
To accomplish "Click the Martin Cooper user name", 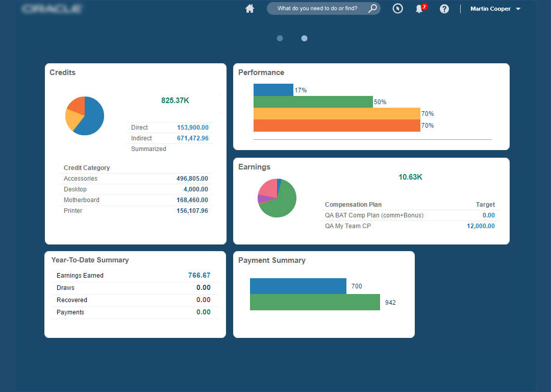I will [490, 9].
